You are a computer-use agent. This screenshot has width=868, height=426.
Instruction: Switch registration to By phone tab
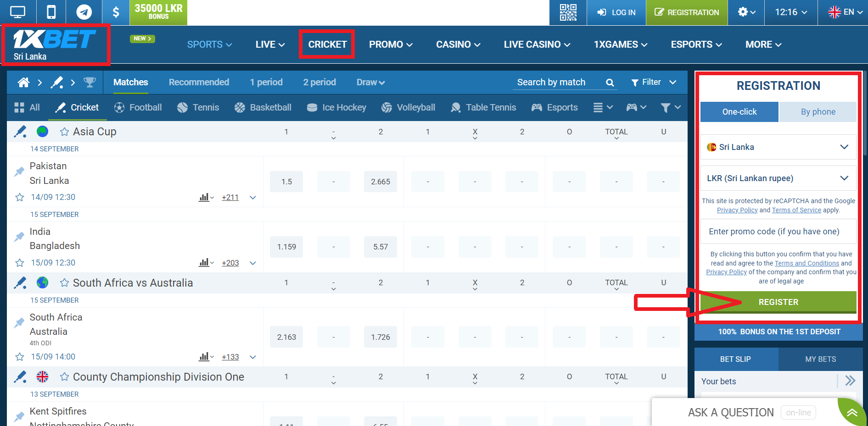coord(818,112)
